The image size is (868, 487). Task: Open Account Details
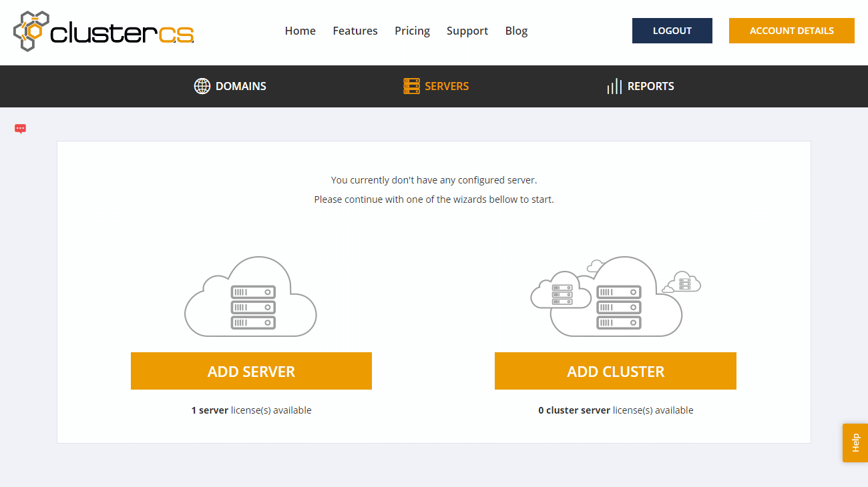click(791, 31)
